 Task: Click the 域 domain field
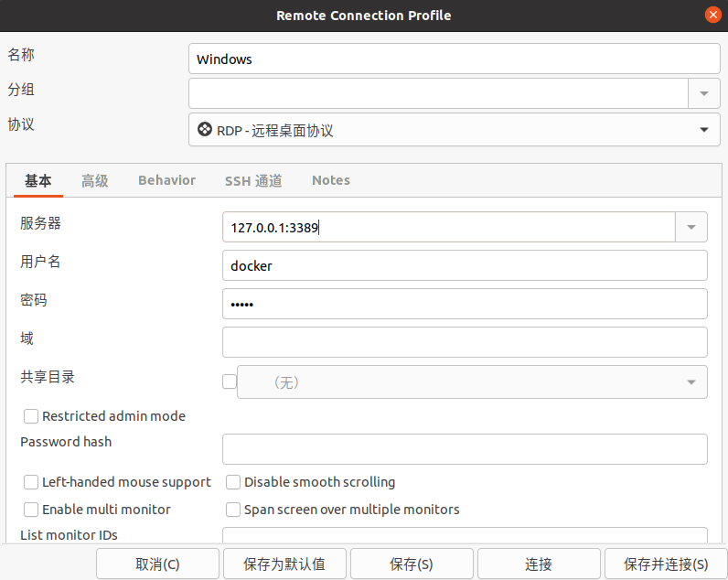[x=465, y=342]
